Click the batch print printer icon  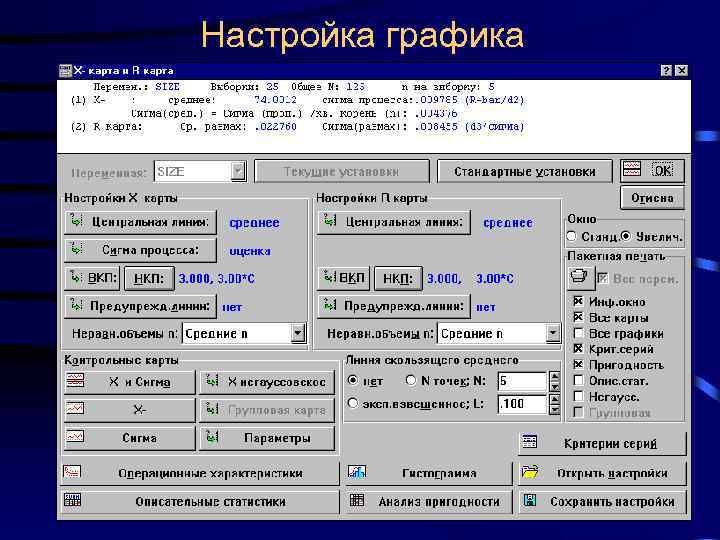(x=580, y=278)
